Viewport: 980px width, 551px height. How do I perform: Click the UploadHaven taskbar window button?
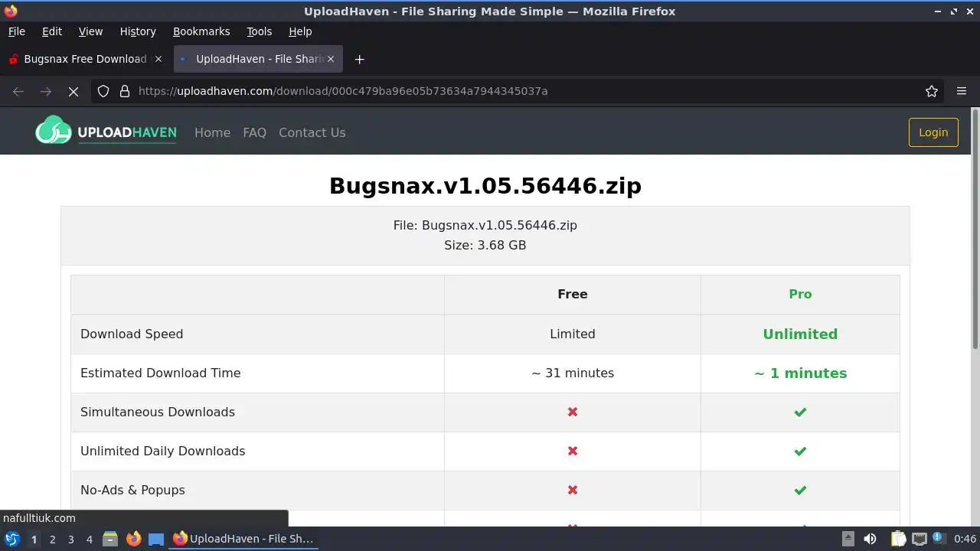243,539
